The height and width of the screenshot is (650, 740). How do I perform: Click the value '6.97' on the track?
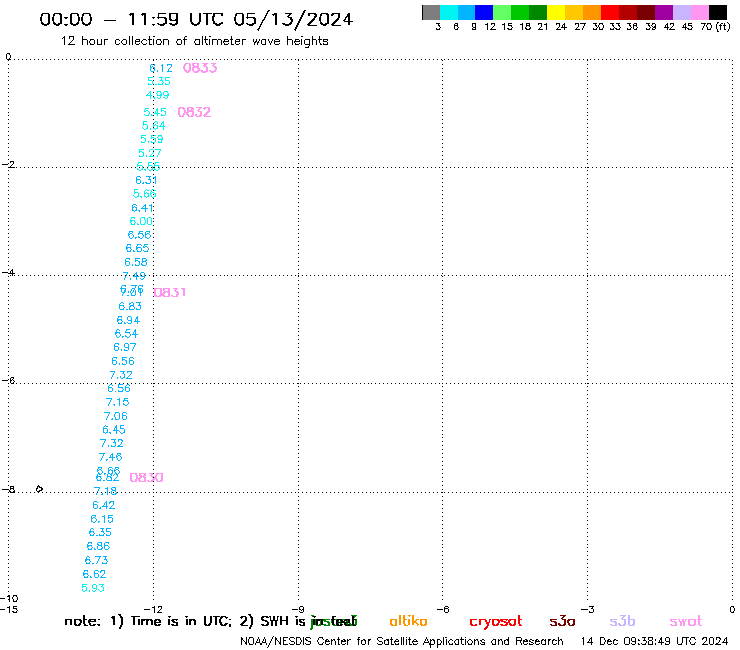(x=125, y=347)
